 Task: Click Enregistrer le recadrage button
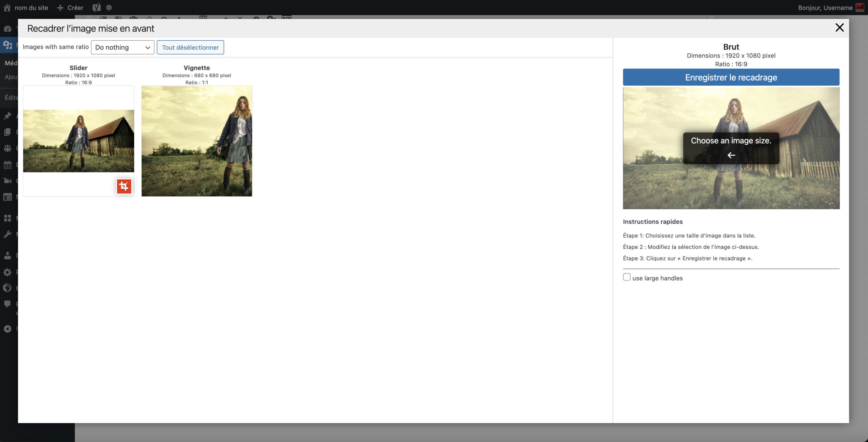pyautogui.click(x=731, y=77)
